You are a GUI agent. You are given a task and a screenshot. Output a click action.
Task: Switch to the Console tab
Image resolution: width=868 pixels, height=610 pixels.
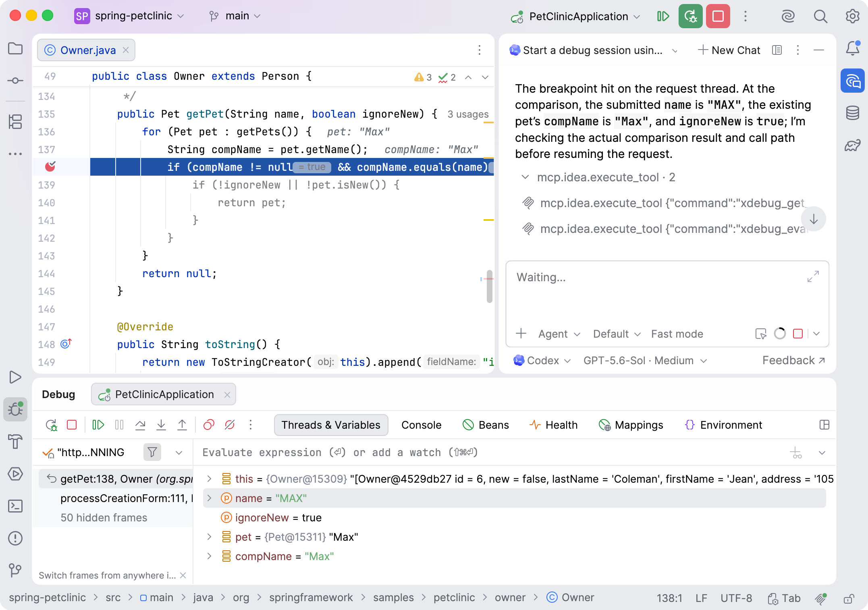[421, 425]
